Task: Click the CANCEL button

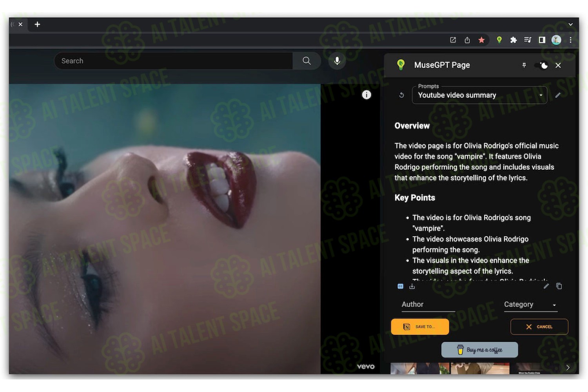Action: click(x=539, y=327)
